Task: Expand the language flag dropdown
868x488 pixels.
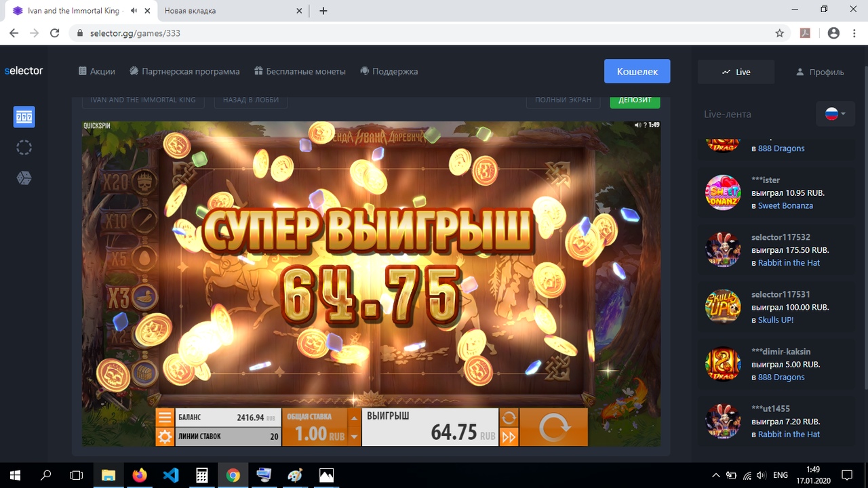Action: pos(835,114)
